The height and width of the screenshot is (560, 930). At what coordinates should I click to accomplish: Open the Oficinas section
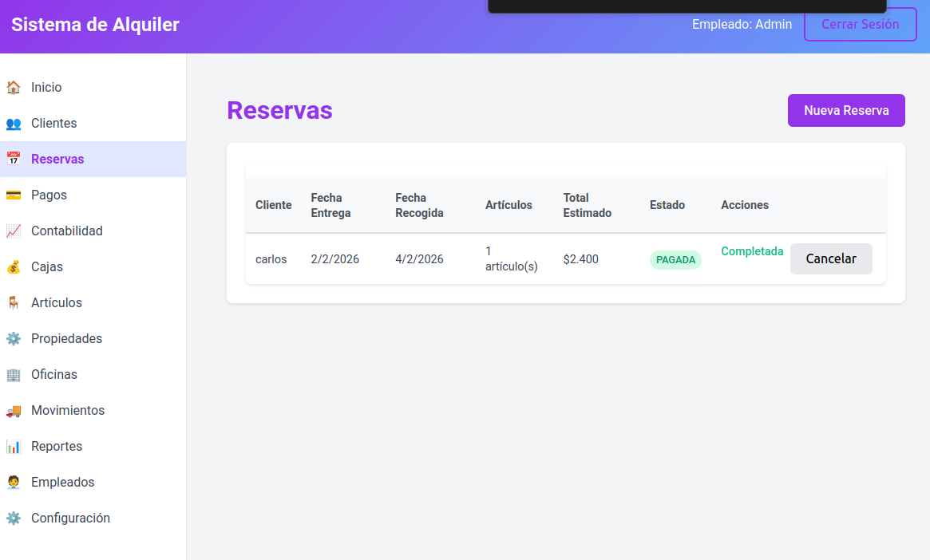point(93,374)
